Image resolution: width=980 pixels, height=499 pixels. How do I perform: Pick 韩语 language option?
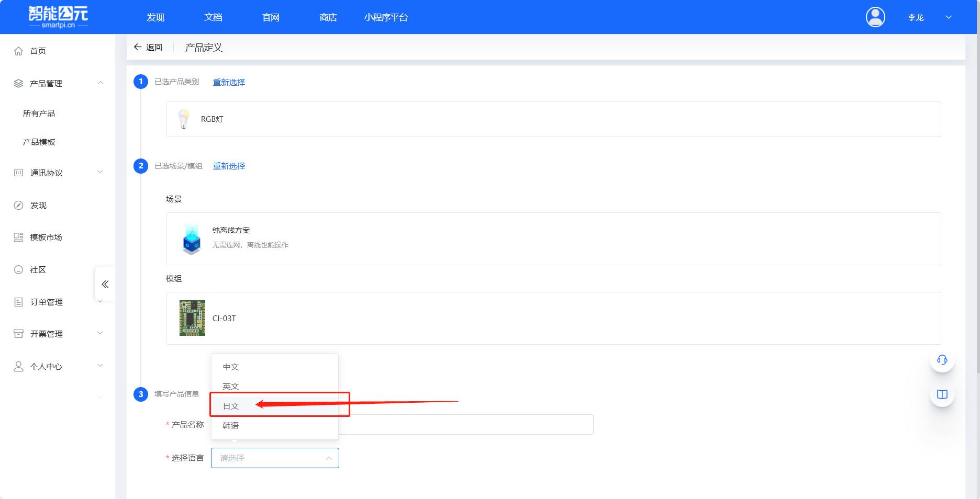click(x=231, y=426)
